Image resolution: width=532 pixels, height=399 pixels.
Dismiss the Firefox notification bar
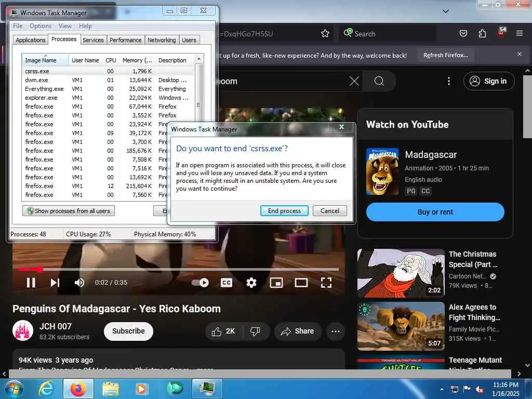[x=520, y=54]
